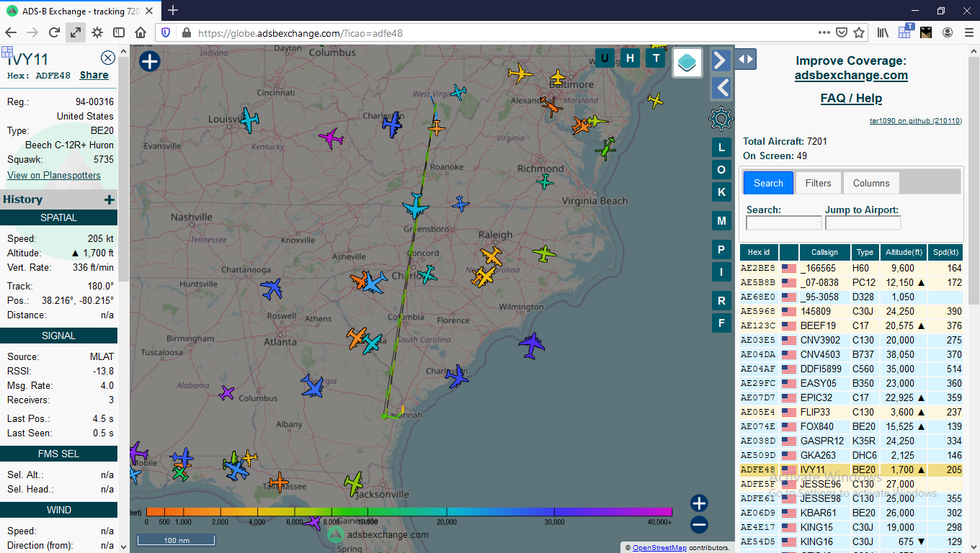Open the map settings gear

pos(721,118)
